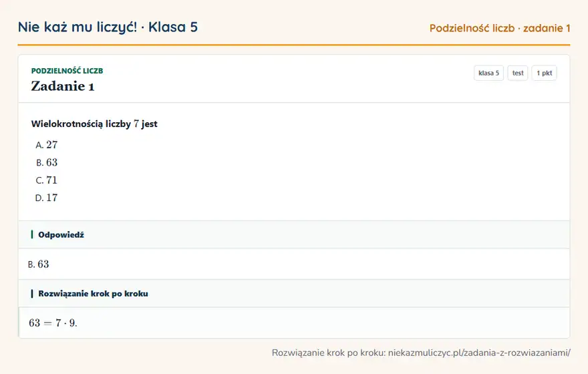
Task: Click the green 'PODZIELNOŚĆ LICZB' category label
Action: [x=67, y=71]
